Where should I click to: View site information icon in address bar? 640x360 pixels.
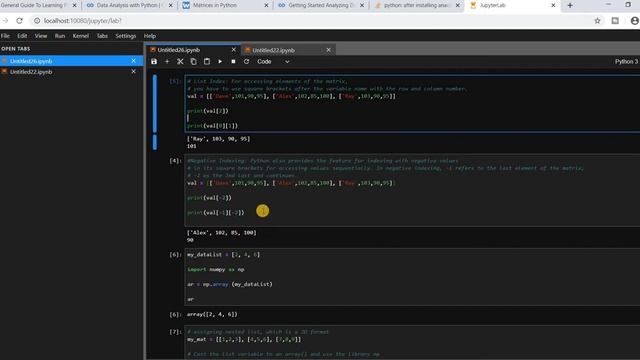pyautogui.click(x=37, y=21)
